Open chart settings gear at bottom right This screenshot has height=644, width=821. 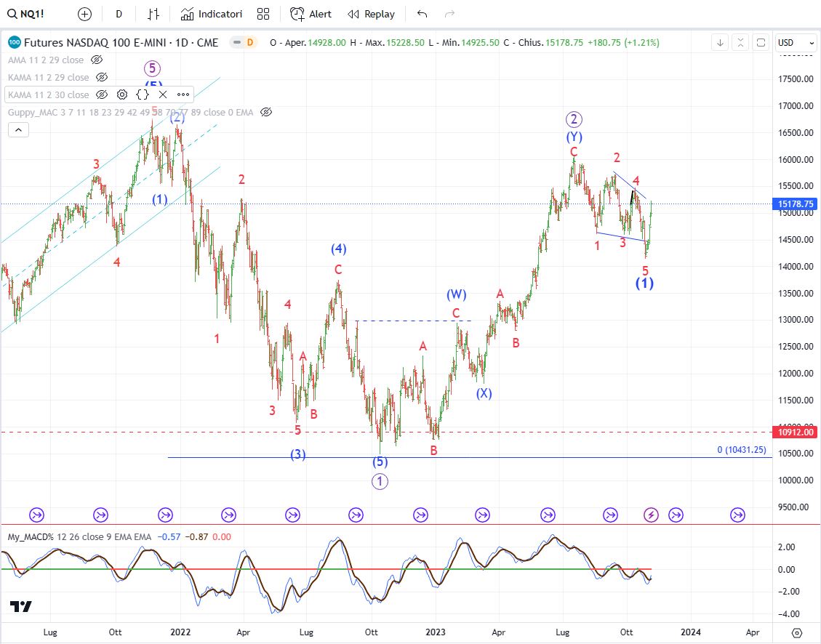797,632
